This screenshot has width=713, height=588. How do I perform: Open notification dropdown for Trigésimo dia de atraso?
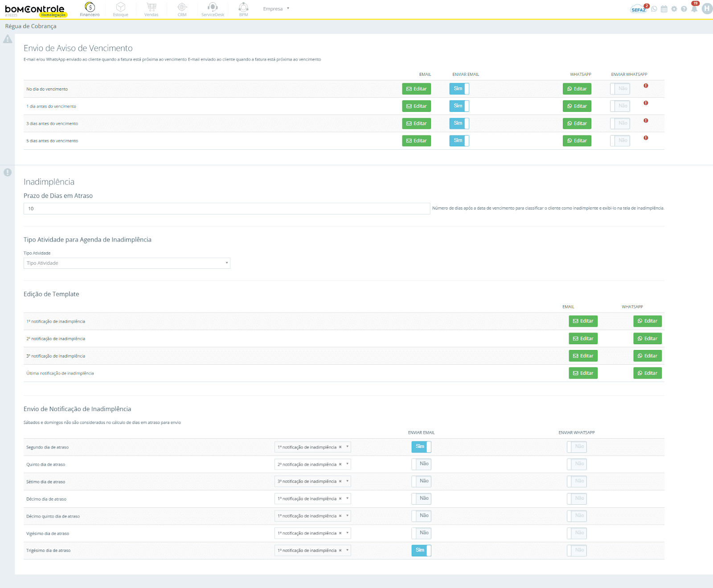click(313, 550)
